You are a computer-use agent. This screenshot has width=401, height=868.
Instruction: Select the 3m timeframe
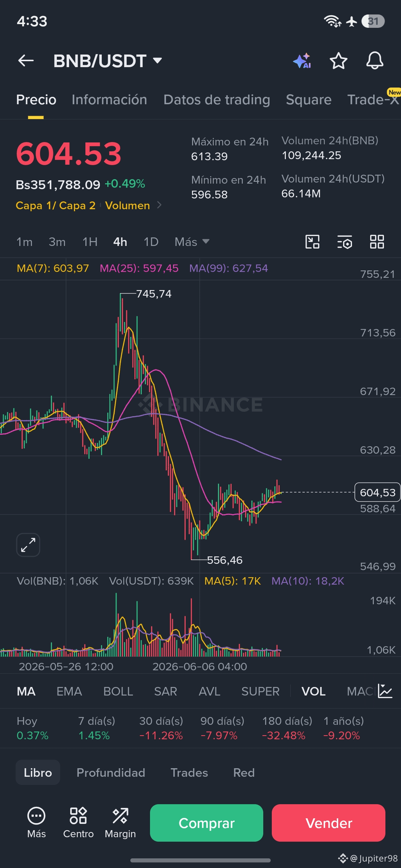coord(57,242)
